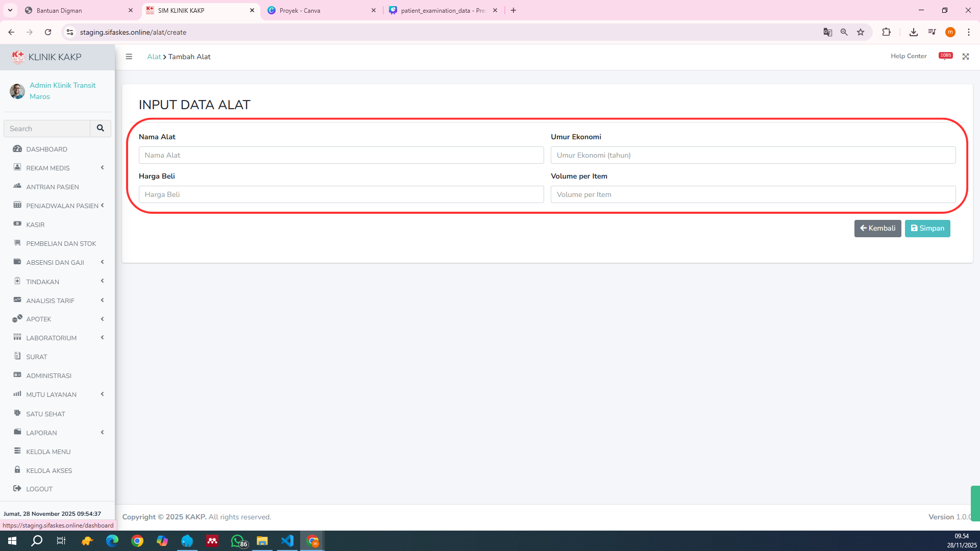This screenshot has height=551, width=980.
Task: Open Pembelian dan Stok menu item
Action: click(x=61, y=243)
